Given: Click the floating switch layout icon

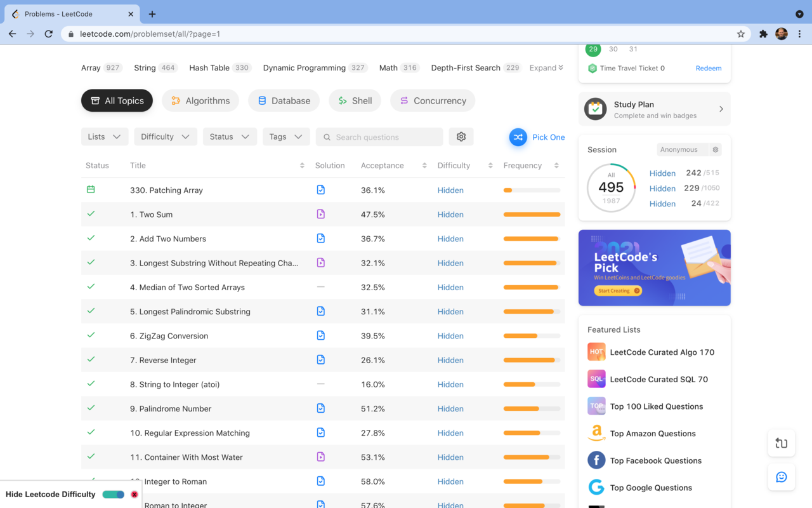Looking at the screenshot, I should click(x=782, y=443).
